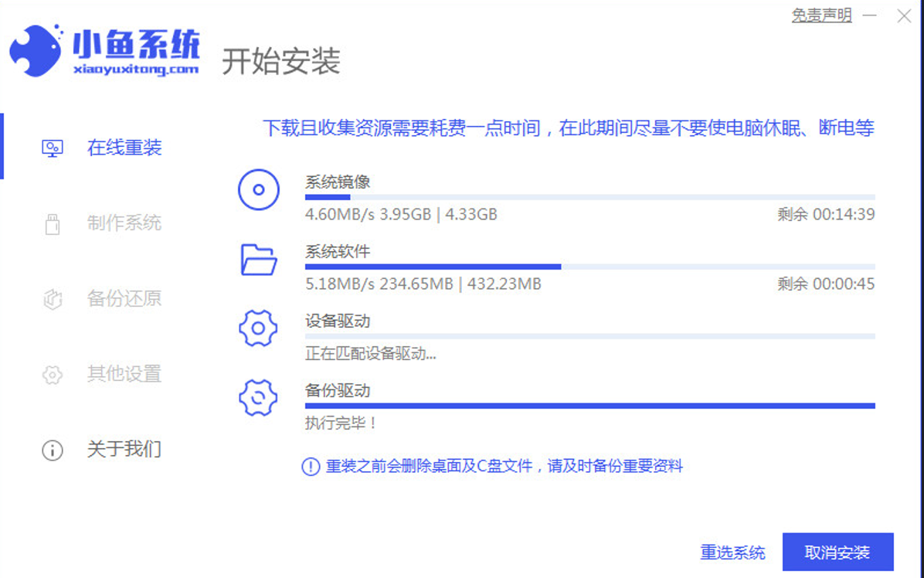This screenshot has width=924, height=578.
Task: Minimize the installer window
Action: point(870,15)
